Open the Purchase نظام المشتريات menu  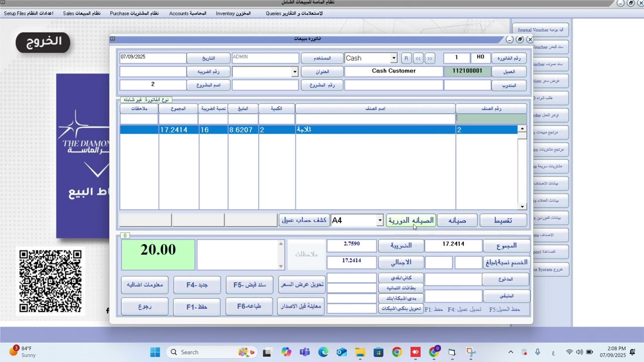[x=134, y=14]
